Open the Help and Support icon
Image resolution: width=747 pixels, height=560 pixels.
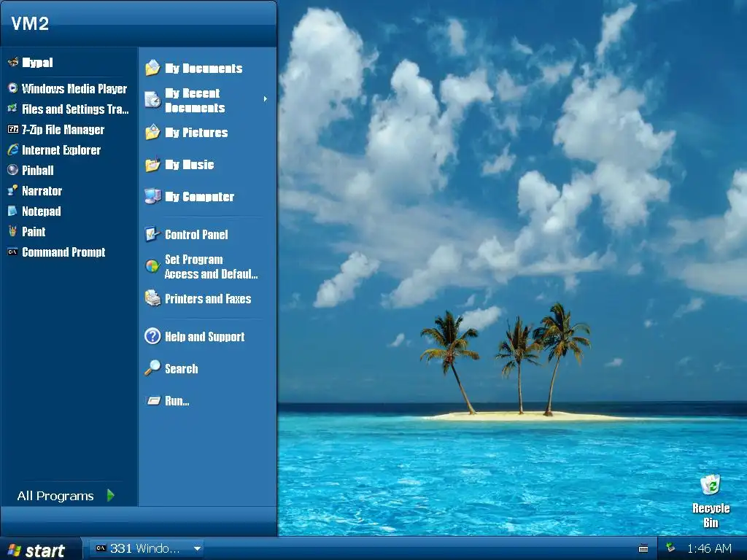tap(152, 336)
